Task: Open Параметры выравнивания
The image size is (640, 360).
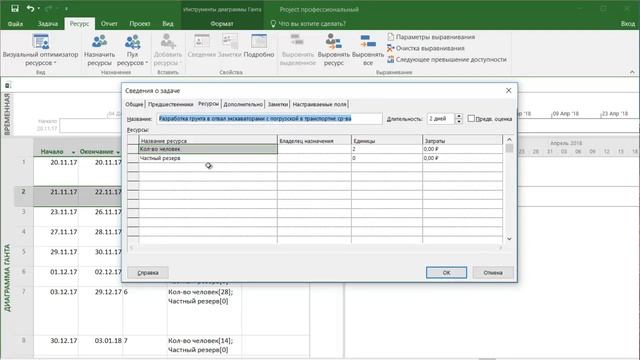Action: [431, 37]
